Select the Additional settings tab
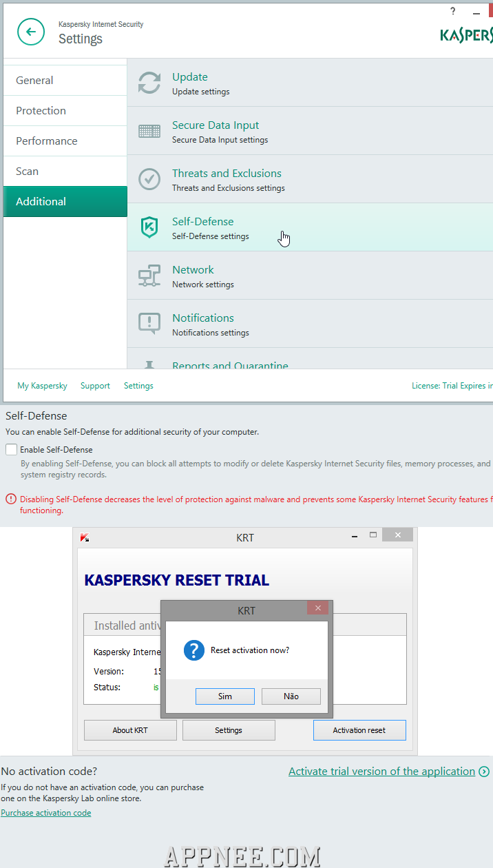 [65, 202]
